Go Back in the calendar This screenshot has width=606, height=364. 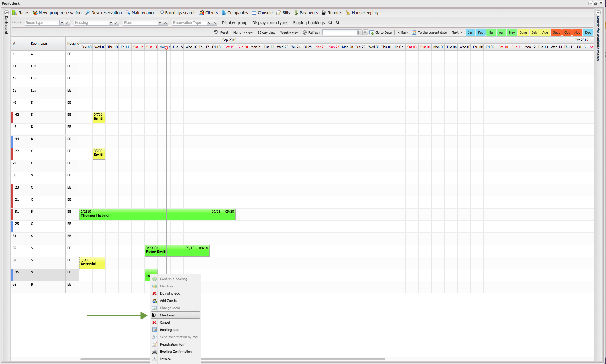pos(403,32)
